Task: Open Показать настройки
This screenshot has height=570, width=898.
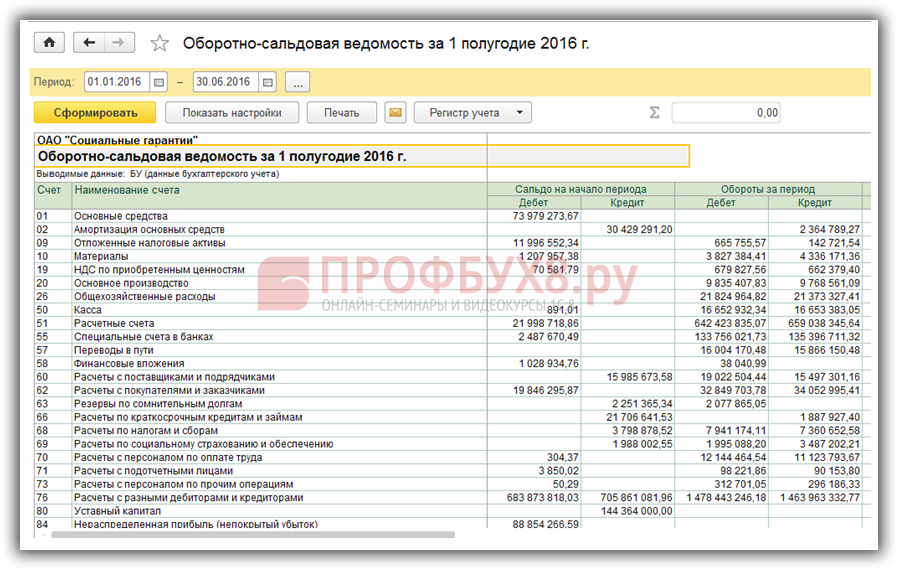Action: click(232, 112)
